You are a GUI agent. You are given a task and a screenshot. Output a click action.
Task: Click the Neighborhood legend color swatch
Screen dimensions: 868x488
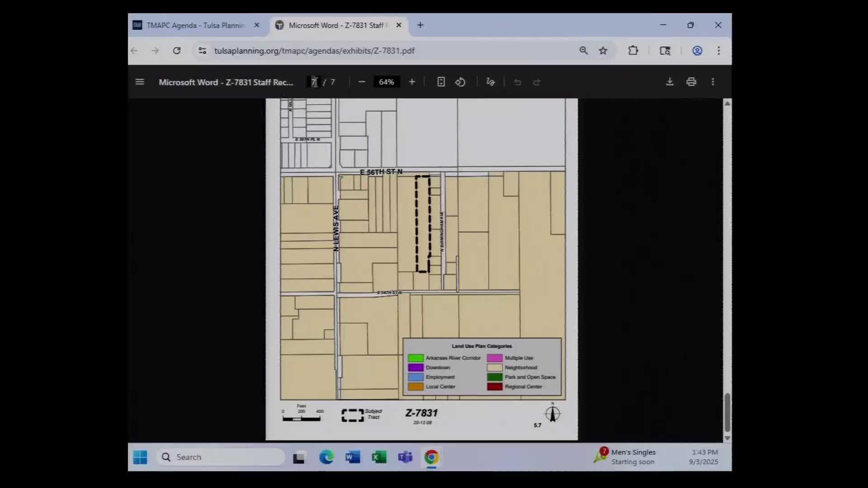click(495, 367)
